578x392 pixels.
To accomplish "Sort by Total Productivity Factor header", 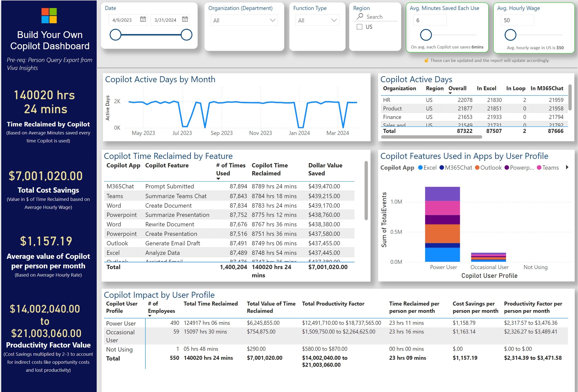I will pos(333,304).
